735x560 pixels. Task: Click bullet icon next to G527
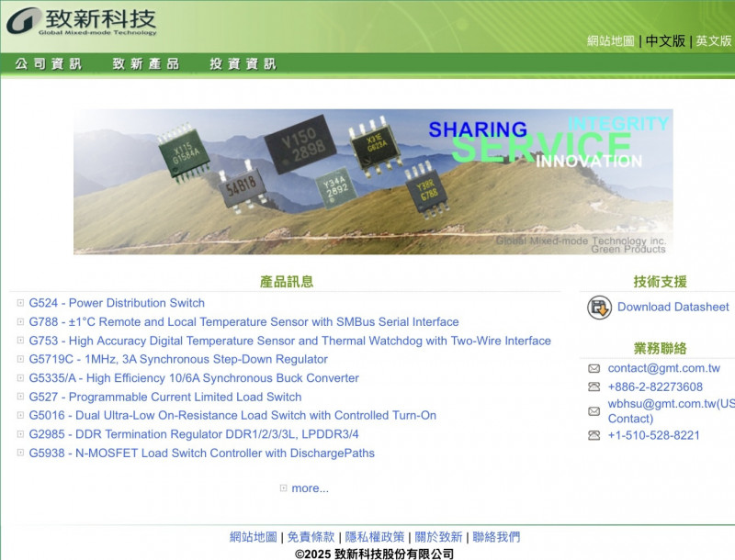tap(20, 397)
